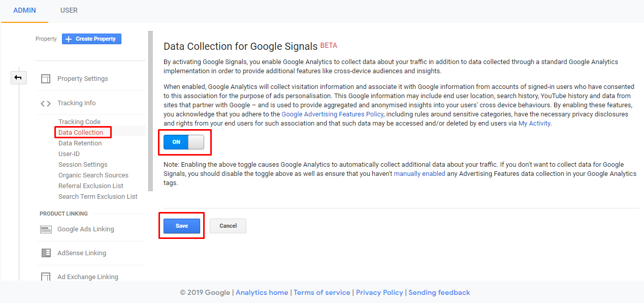Open User-ID settings
This screenshot has width=644, height=303.
coord(69,154)
